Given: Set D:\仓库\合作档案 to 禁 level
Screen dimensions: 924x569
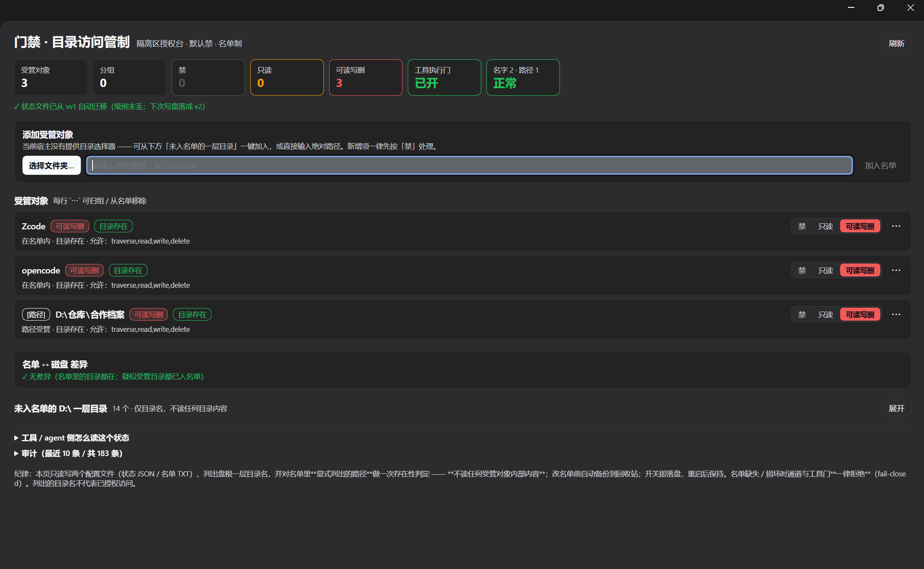Looking at the screenshot, I should 802,315.
